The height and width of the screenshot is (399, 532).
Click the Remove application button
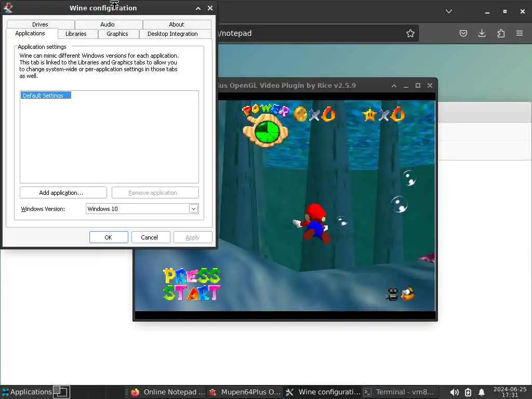pyautogui.click(x=155, y=193)
